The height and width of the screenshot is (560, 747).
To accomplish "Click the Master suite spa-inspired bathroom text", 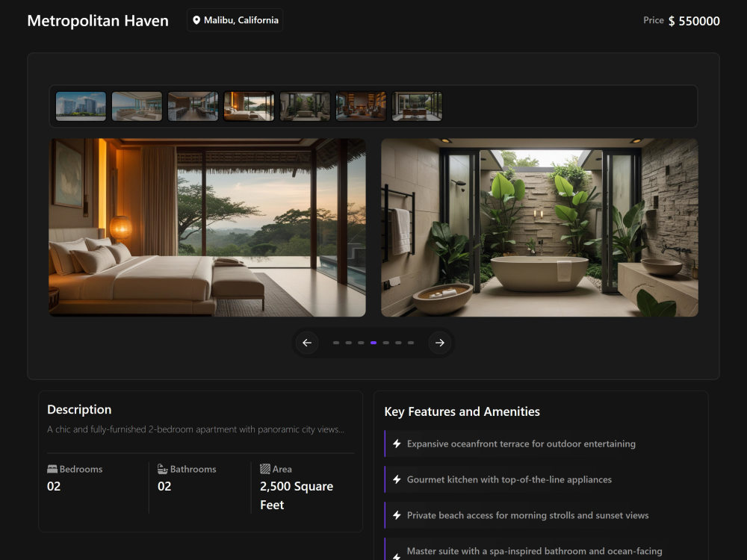I will click(535, 551).
